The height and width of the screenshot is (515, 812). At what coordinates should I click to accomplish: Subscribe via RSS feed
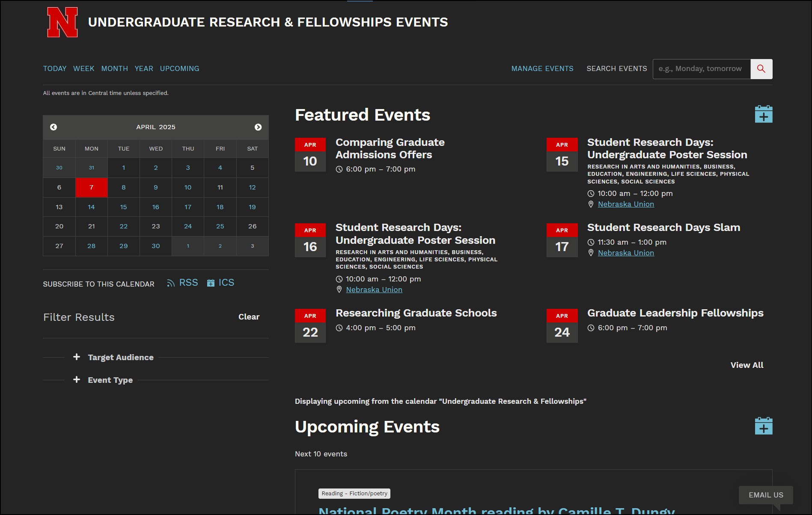tap(183, 283)
